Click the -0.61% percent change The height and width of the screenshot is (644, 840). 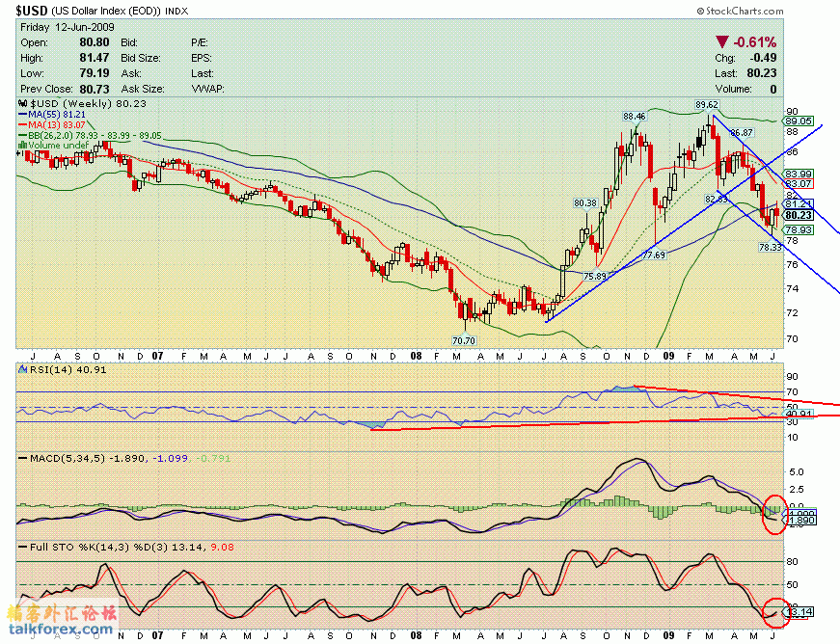pos(755,41)
